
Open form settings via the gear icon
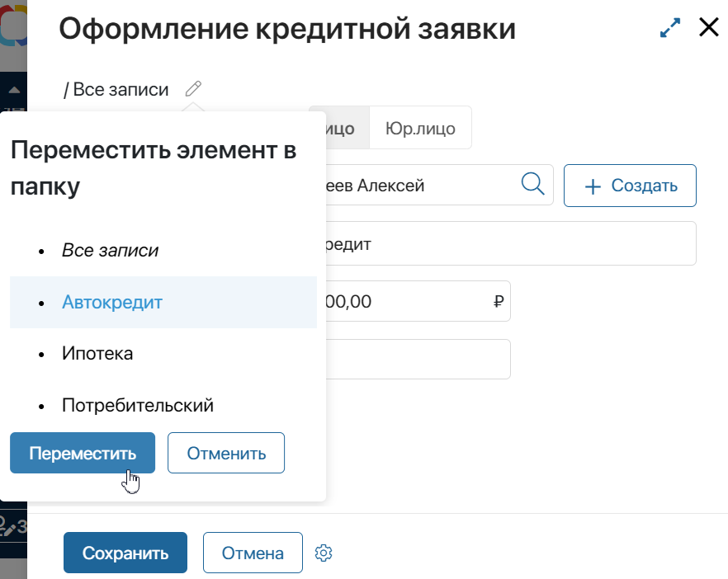[323, 553]
